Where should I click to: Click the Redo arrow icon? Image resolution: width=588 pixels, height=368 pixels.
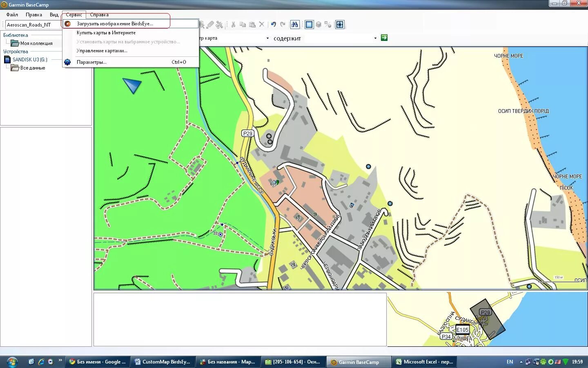(283, 25)
